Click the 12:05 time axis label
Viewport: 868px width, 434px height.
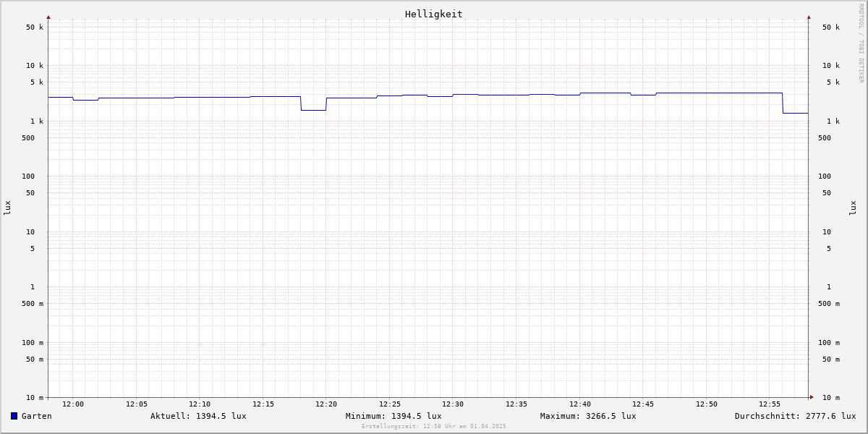[x=137, y=404]
